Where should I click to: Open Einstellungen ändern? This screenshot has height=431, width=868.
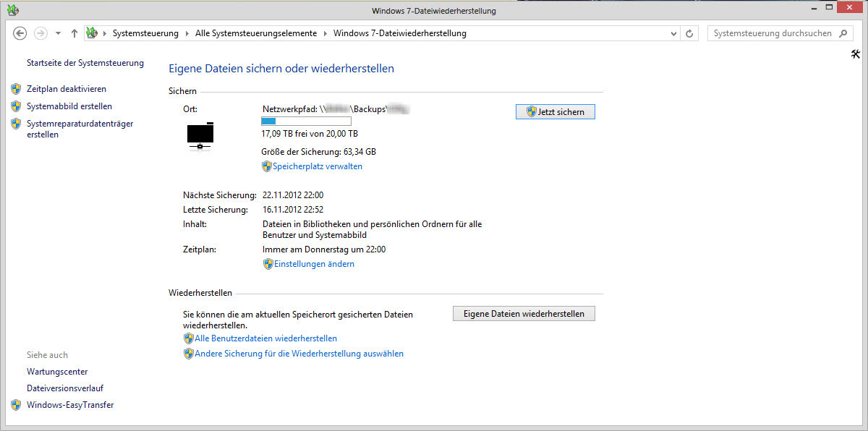tap(313, 264)
